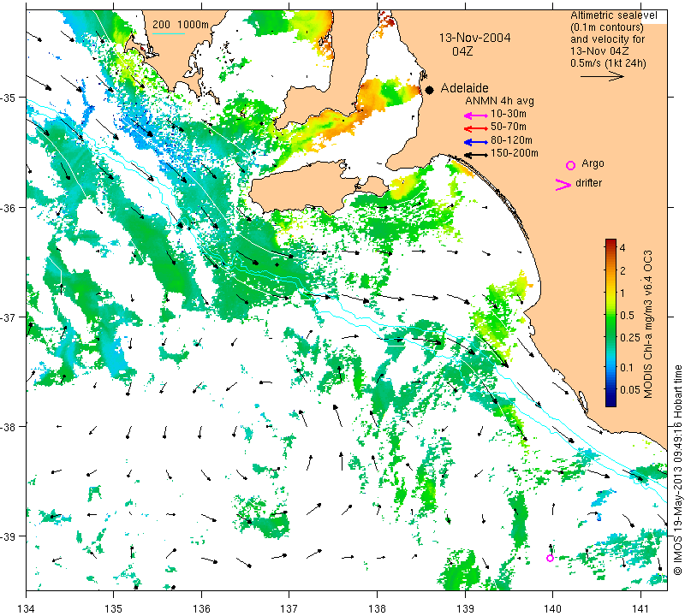Click the colour bar tick label '2'

[x=623, y=270]
